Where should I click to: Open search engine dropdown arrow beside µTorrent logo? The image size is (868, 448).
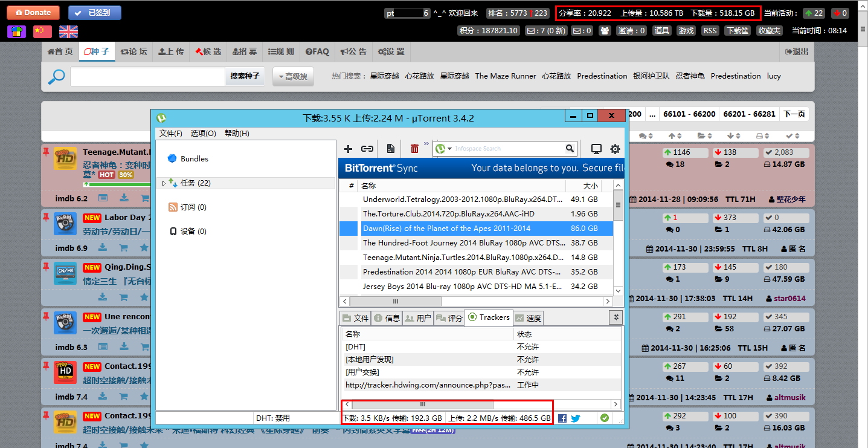click(x=449, y=149)
